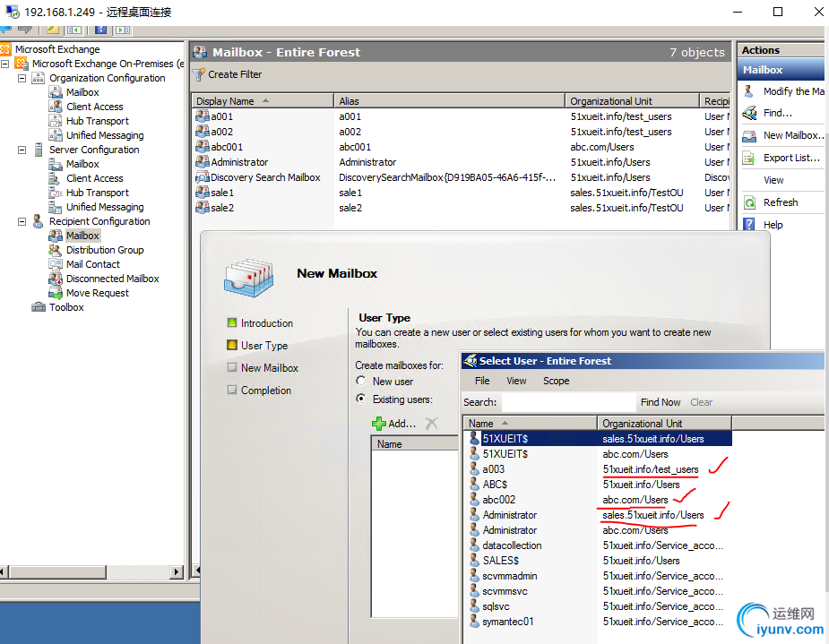The height and width of the screenshot is (644, 829).
Task: Click the Search input field
Action: point(568,402)
